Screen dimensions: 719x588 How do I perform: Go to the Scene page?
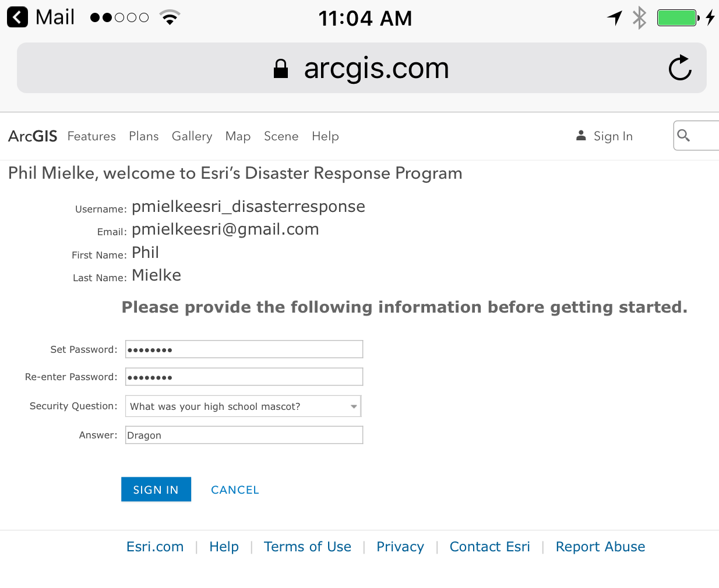pyautogui.click(x=281, y=136)
